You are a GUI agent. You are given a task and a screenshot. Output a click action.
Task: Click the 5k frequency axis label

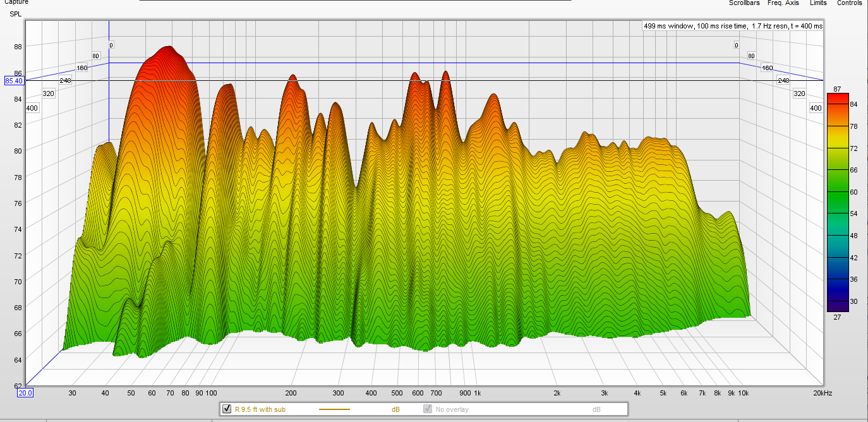coord(664,393)
